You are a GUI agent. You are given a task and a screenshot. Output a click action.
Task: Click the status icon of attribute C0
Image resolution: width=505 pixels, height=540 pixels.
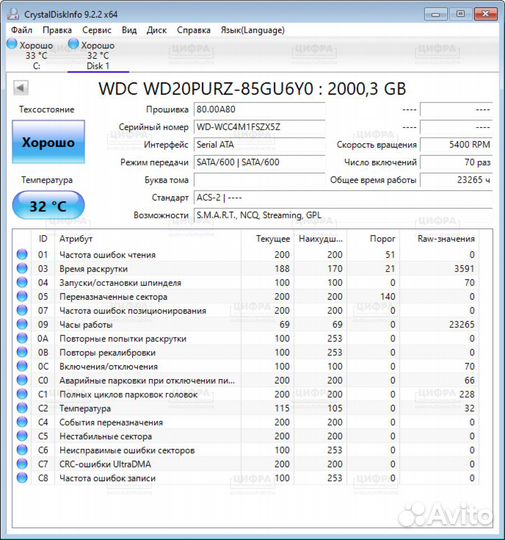(22, 380)
